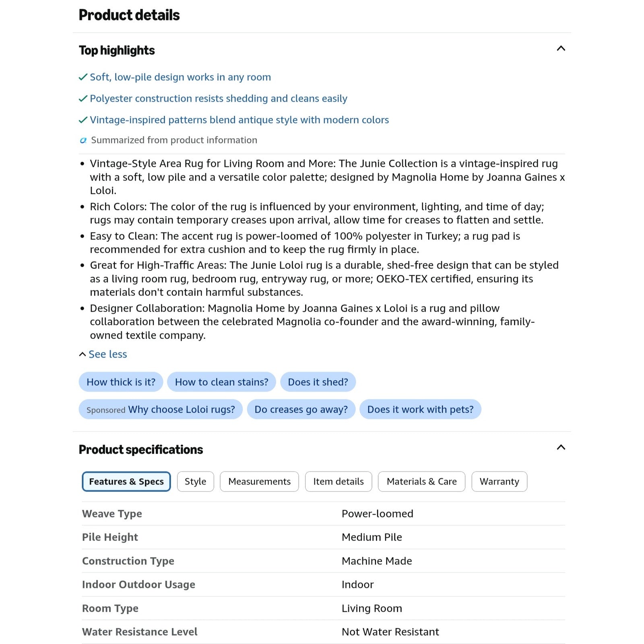Open the Warranty tab

pos(499,481)
